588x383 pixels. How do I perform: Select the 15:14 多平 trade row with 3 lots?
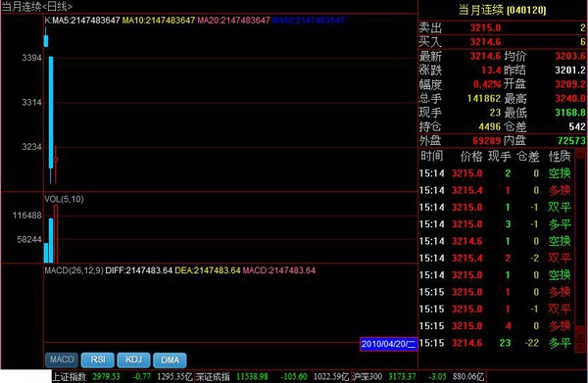495,224
